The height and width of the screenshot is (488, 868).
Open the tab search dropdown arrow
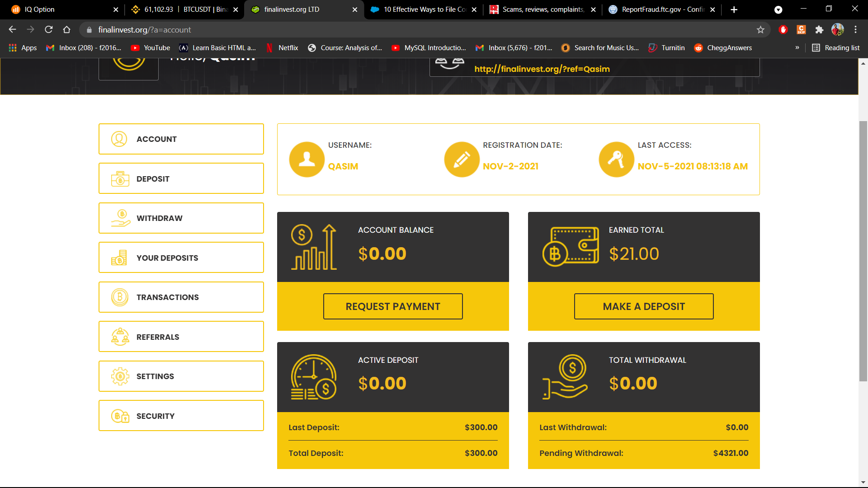(x=778, y=10)
